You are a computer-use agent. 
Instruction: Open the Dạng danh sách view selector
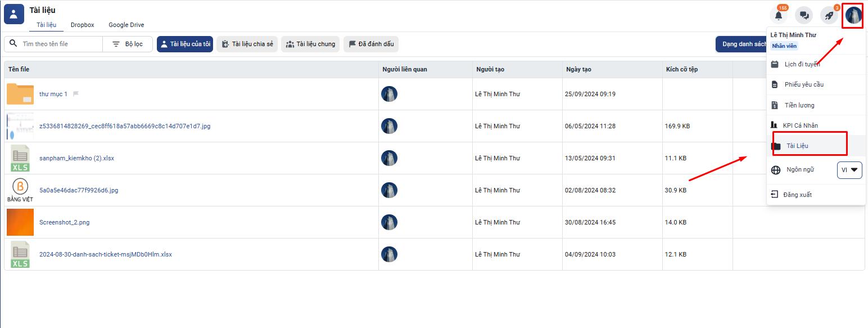click(x=742, y=44)
